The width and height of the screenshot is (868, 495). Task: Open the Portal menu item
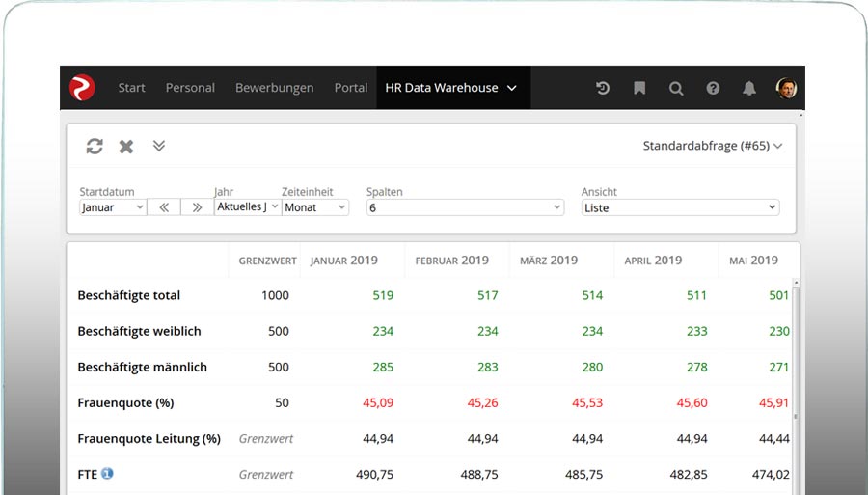coord(351,88)
